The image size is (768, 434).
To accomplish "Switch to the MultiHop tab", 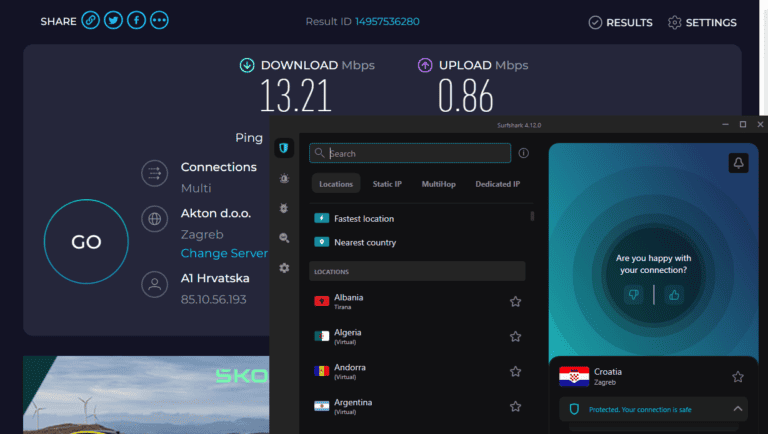I will pos(439,184).
